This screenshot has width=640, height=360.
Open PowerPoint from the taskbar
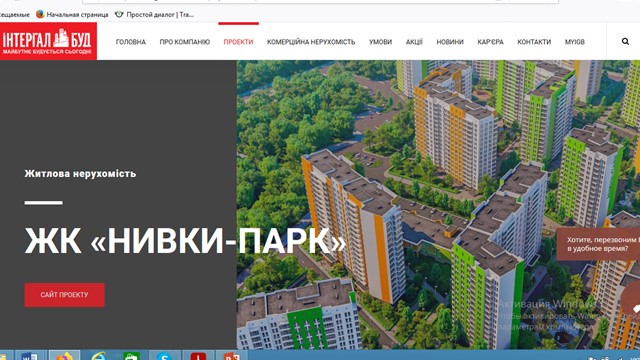[231, 355]
